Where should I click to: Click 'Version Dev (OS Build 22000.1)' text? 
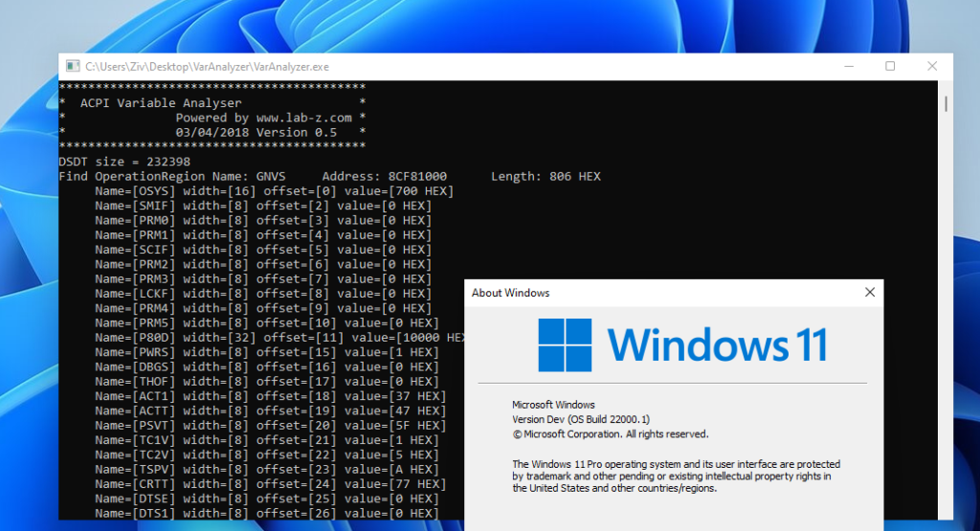tap(581, 420)
